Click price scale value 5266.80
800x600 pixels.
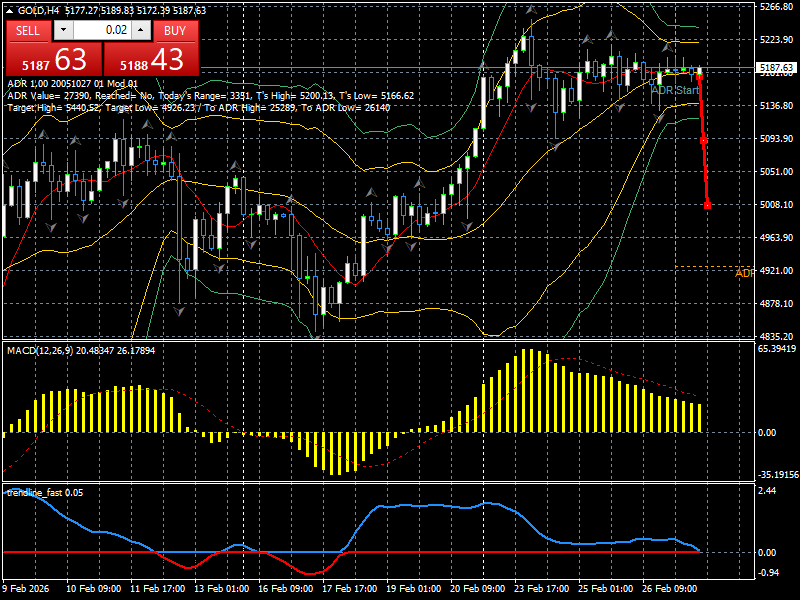coord(776,7)
